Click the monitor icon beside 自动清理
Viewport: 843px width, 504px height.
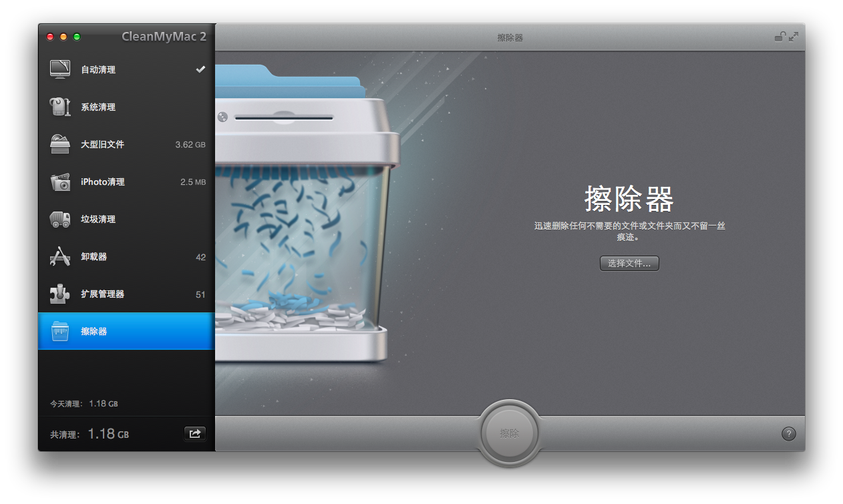pyautogui.click(x=60, y=69)
